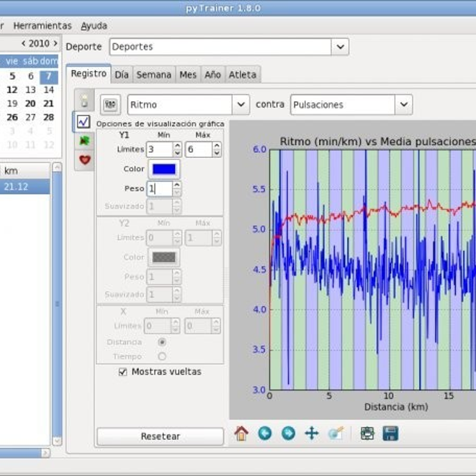The height and width of the screenshot is (476, 476).
Task: Go to next year in calendar
Action: (55, 43)
